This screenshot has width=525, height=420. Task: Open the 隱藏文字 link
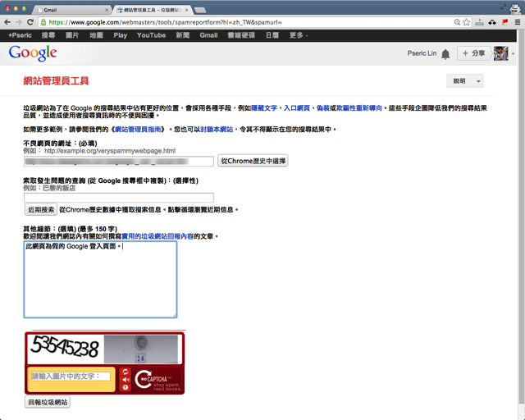tap(264, 108)
